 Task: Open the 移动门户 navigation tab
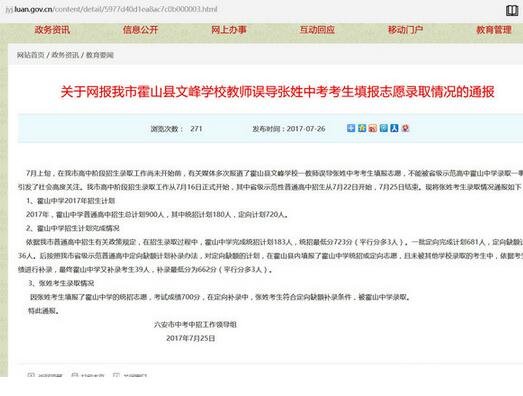click(406, 30)
